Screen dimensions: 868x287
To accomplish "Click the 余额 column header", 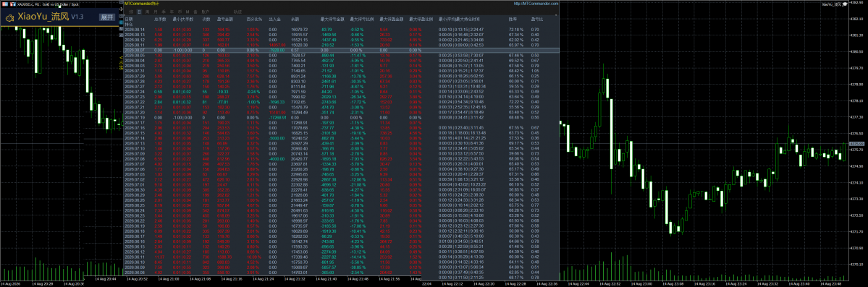I will [x=295, y=19].
